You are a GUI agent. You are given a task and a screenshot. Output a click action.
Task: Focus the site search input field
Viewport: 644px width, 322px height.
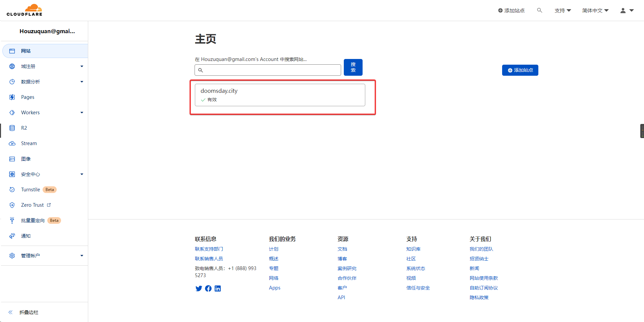tap(272, 70)
